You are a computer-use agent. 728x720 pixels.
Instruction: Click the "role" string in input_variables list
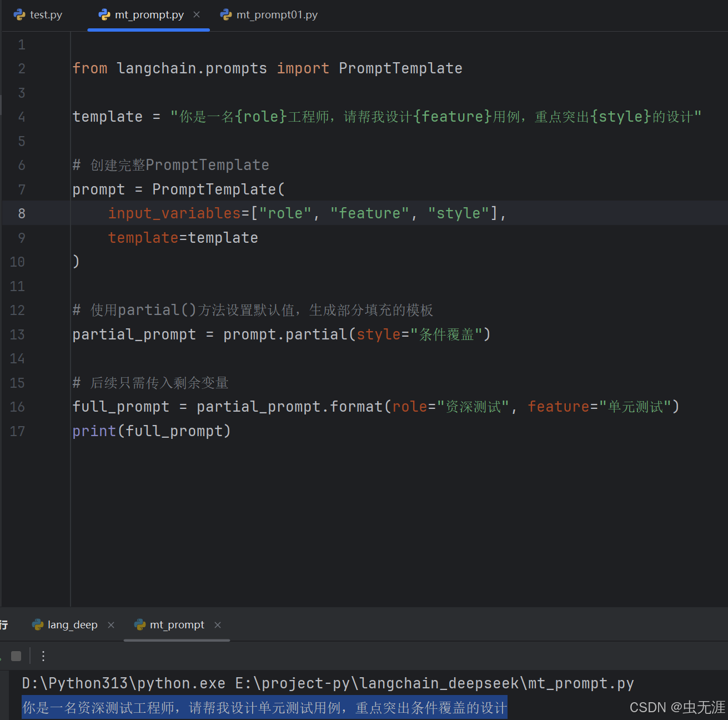pos(285,213)
